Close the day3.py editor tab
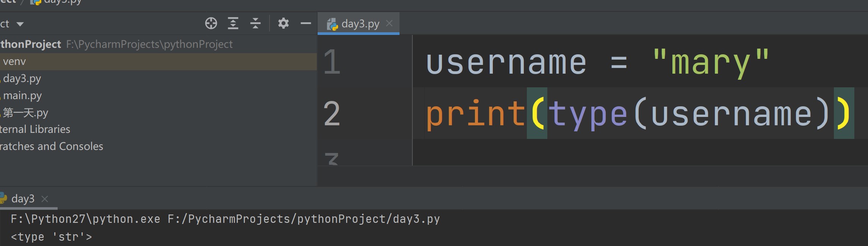The image size is (868, 246). (x=389, y=24)
